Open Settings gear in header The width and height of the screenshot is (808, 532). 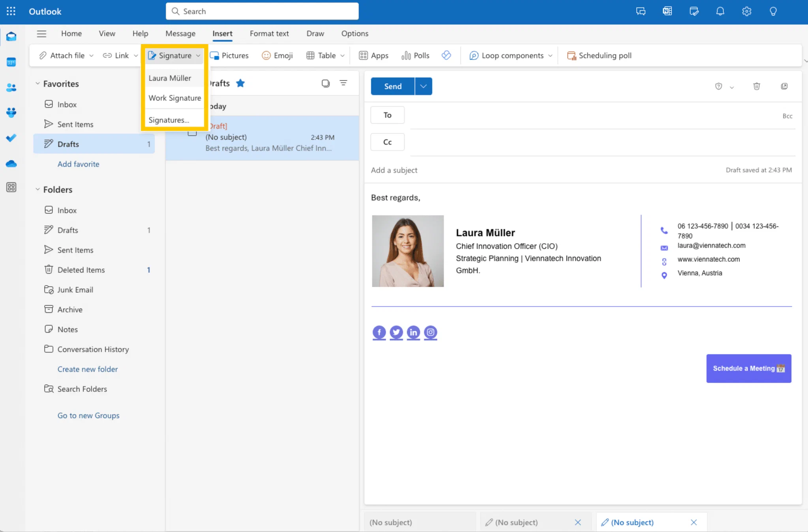point(746,11)
